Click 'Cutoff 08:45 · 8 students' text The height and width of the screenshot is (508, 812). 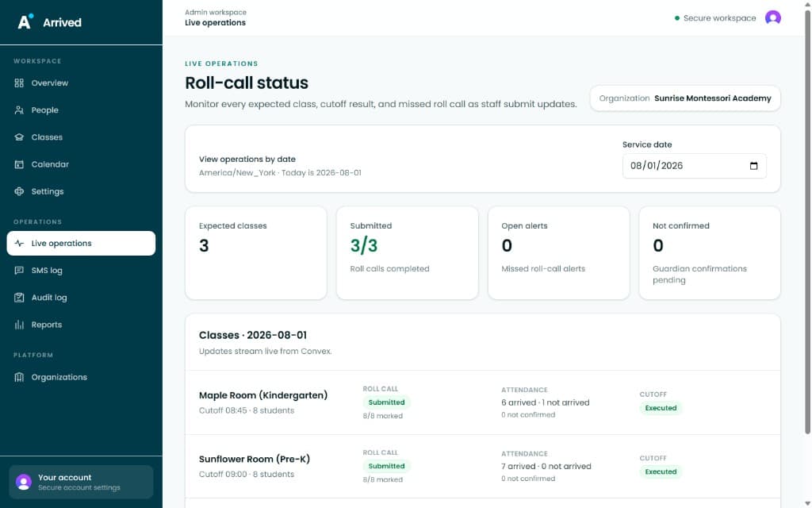(247, 410)
